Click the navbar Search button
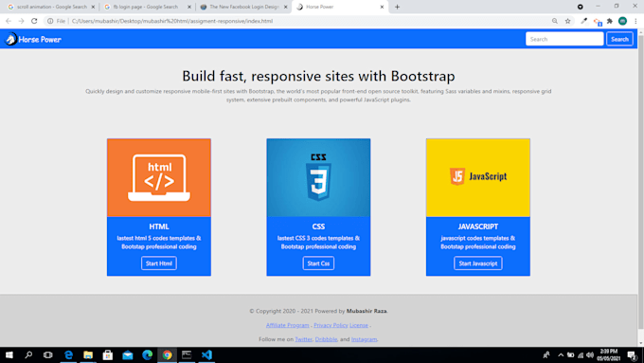Image resolution: width=644 pixels, height=363 pixels. pyautogui.click(x=619, y=39)
